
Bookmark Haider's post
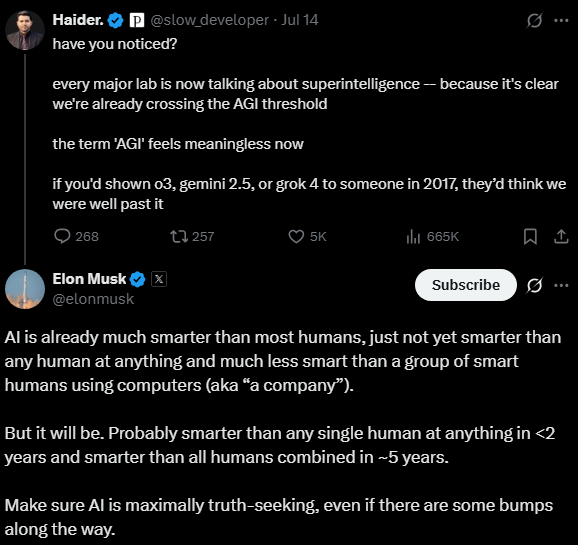click(x=530, y=236)
